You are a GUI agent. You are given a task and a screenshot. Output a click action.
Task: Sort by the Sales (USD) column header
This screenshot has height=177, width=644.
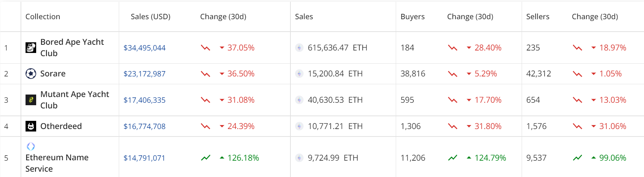coord(150,17)
